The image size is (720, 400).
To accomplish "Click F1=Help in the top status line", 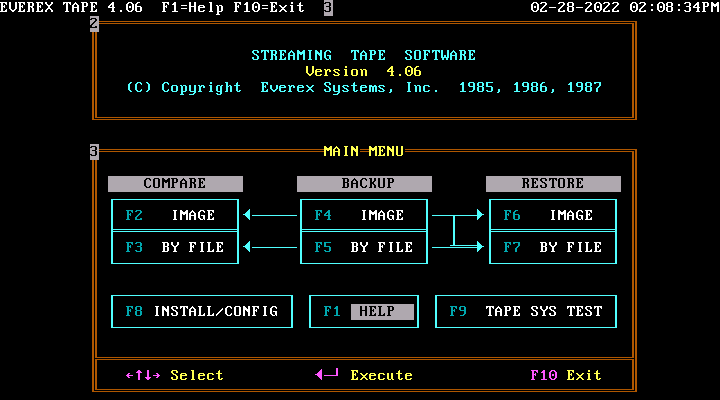I will coord(192,7).
